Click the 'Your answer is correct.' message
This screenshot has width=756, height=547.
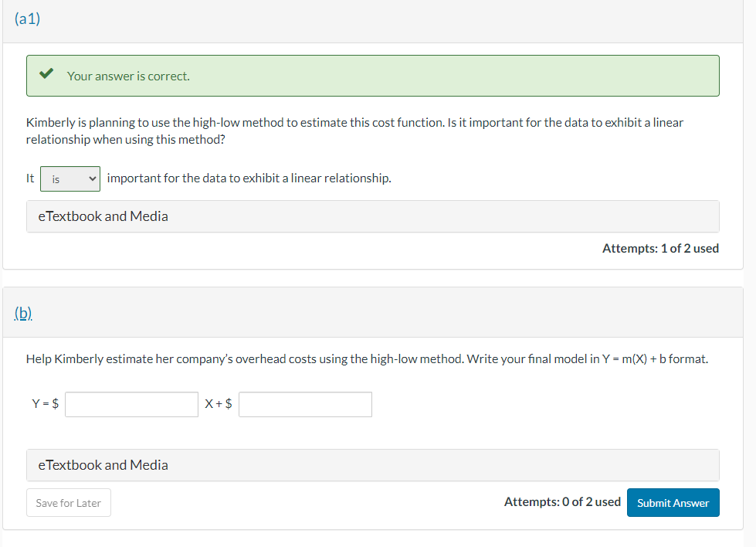point(128,76)
